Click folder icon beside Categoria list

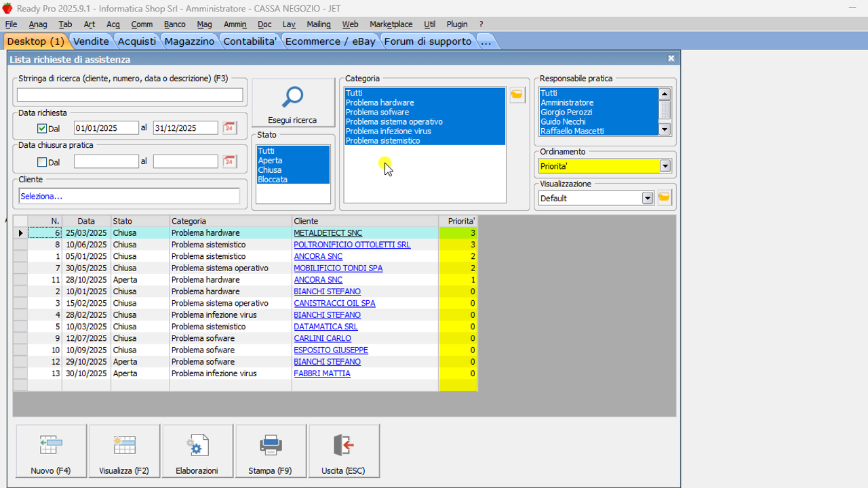(517, 95)
